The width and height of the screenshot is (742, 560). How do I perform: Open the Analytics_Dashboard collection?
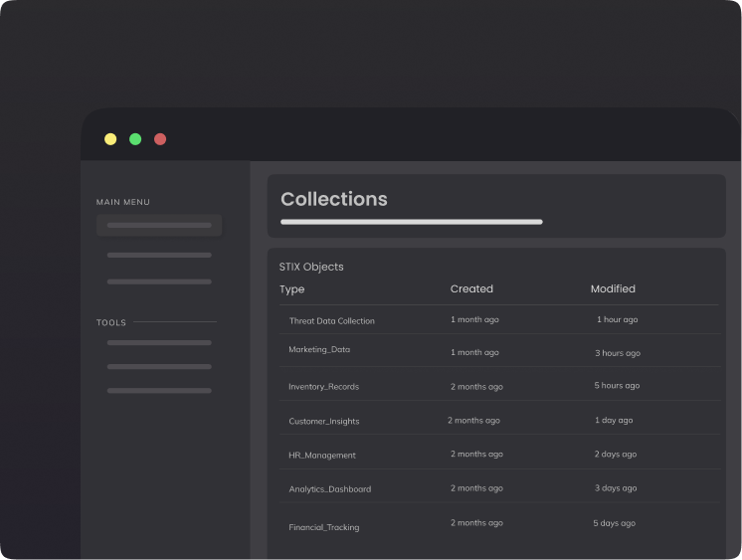click(x=330, y=489)
